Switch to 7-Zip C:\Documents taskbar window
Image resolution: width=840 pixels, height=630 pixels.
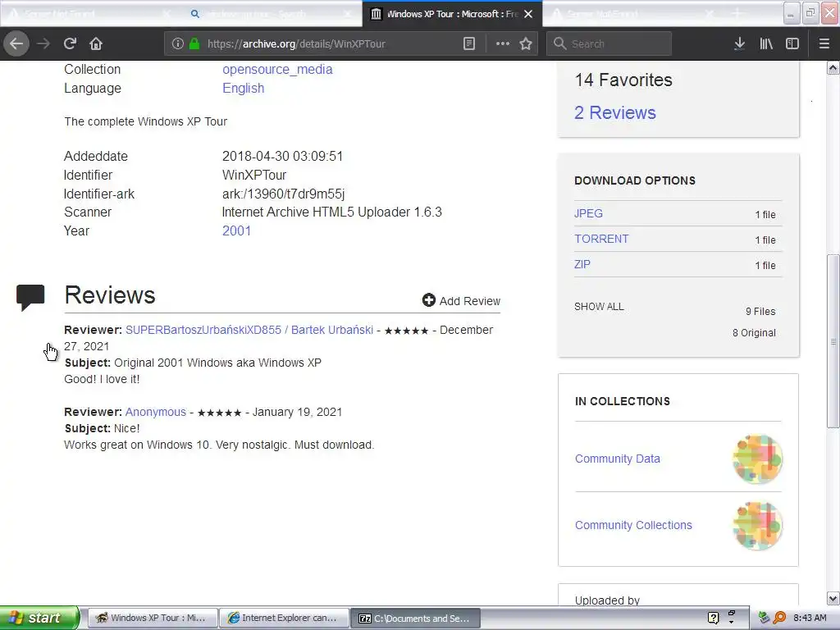pyautogui.click(x=415, y=618)
